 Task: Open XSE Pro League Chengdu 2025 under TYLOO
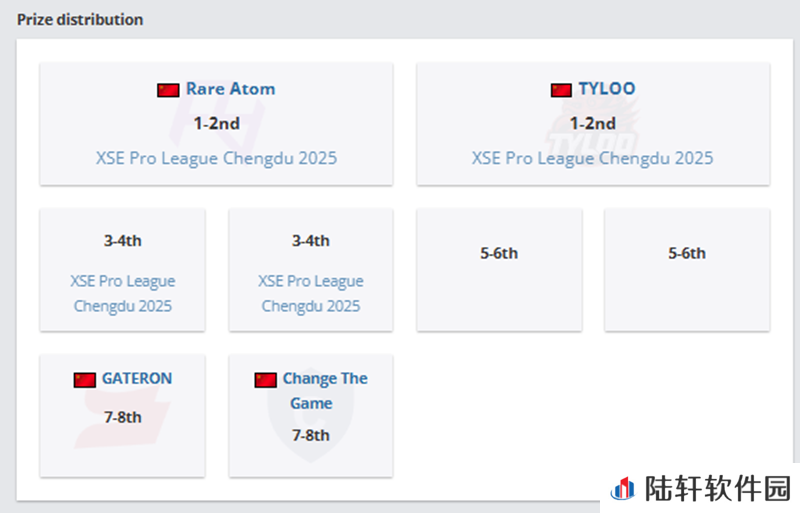[592, 158]
